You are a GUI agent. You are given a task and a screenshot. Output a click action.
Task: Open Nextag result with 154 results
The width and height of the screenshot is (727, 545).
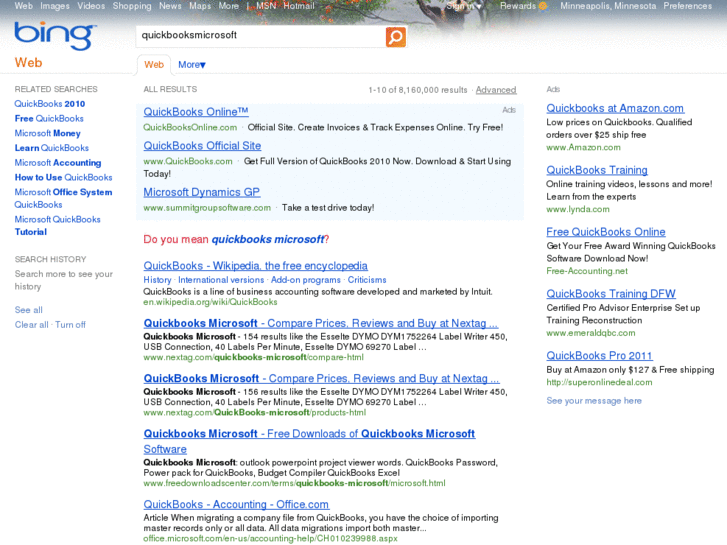click(321, 323)
